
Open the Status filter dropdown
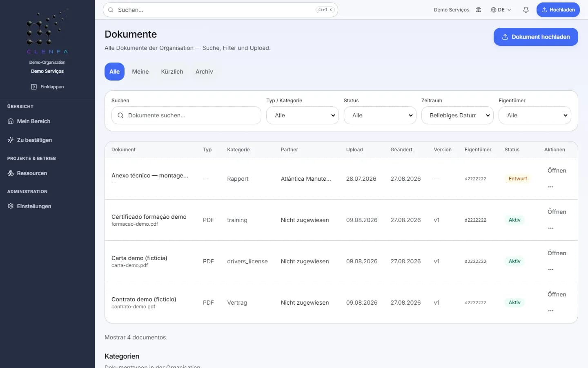[x=380, y=115]
